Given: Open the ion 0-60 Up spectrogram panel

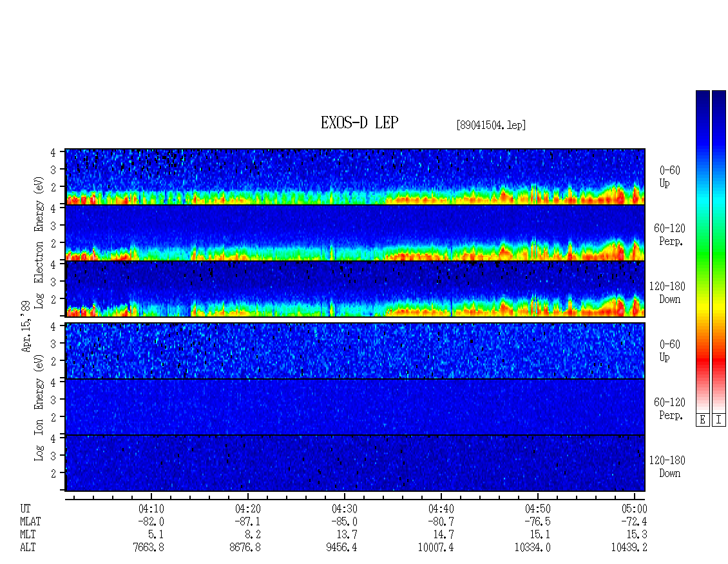Looking at the screenshot, I should [x=355, y=351].
